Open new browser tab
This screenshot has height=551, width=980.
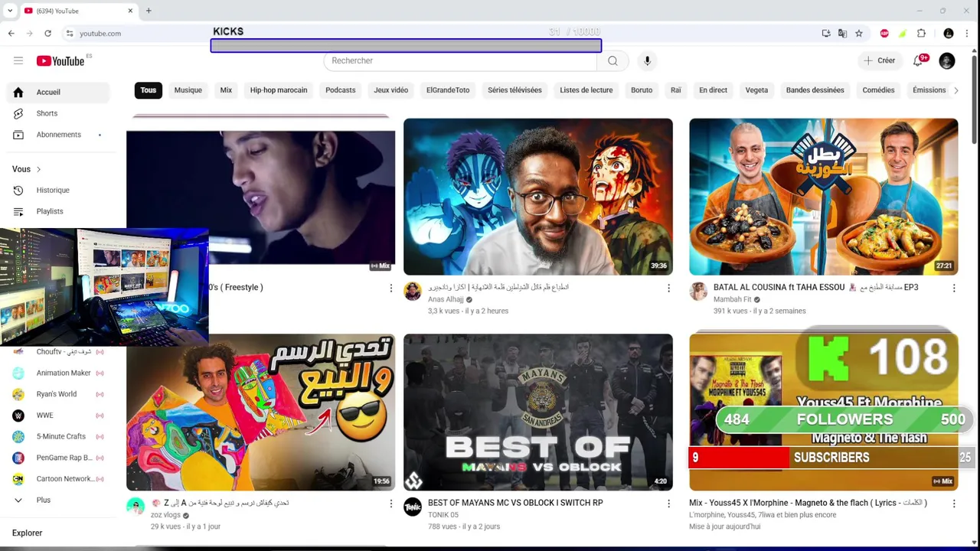[149, 11]
